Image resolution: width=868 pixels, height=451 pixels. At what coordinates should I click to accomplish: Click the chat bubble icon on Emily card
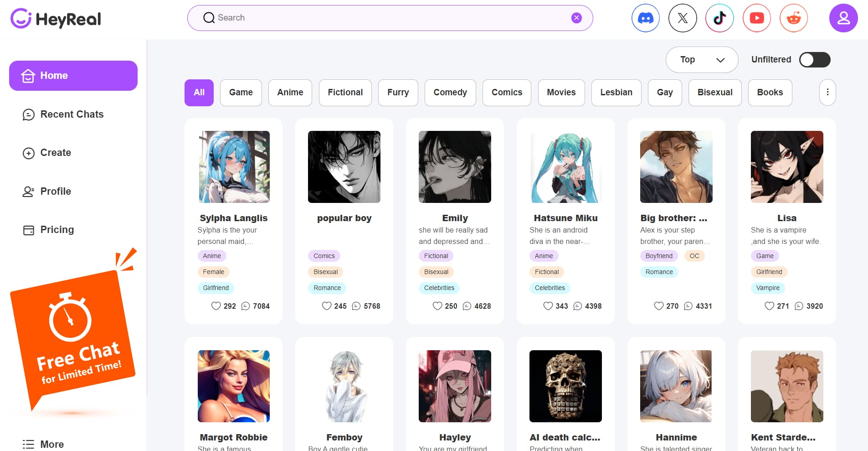(x=467, y=306)
